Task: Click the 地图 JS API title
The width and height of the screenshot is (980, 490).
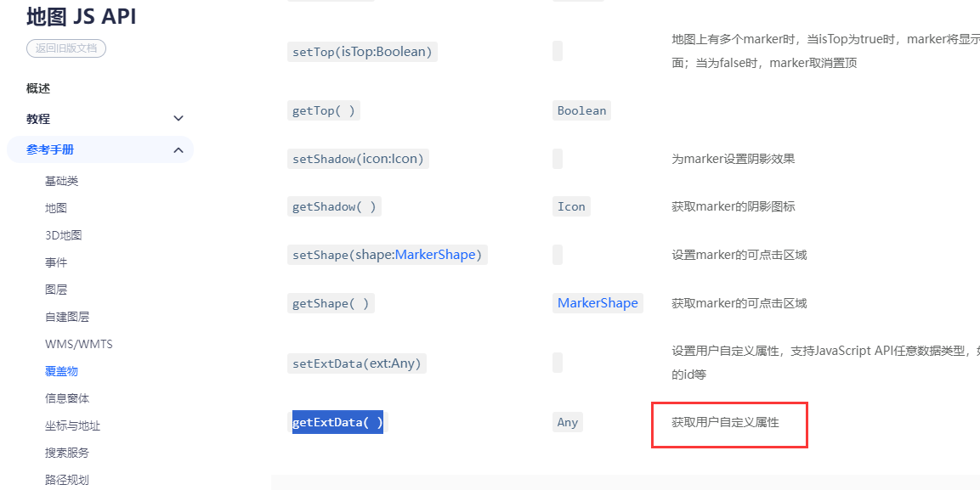Action: pos(82,17)
